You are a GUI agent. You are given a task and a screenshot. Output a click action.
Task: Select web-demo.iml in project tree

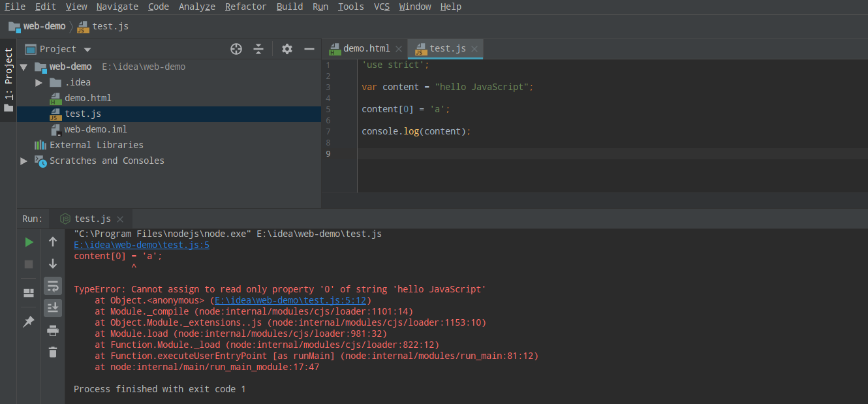pos(95,129)
